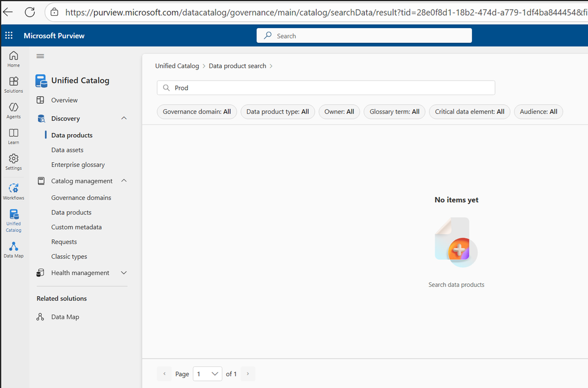Select Custom metadata in navigation
588x388 pixels.
tap(77, 227)
